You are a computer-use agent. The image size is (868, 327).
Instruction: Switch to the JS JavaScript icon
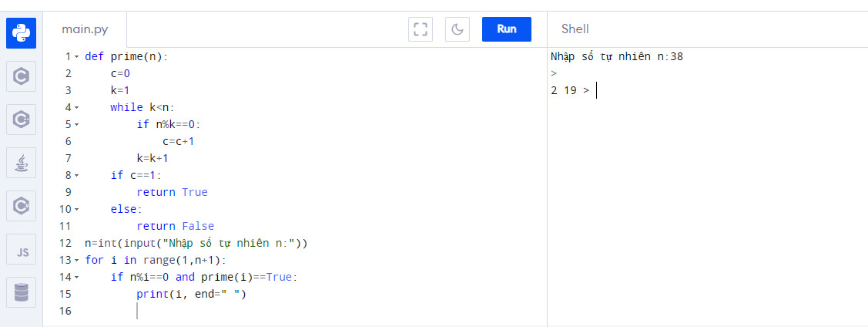(21, 249)
